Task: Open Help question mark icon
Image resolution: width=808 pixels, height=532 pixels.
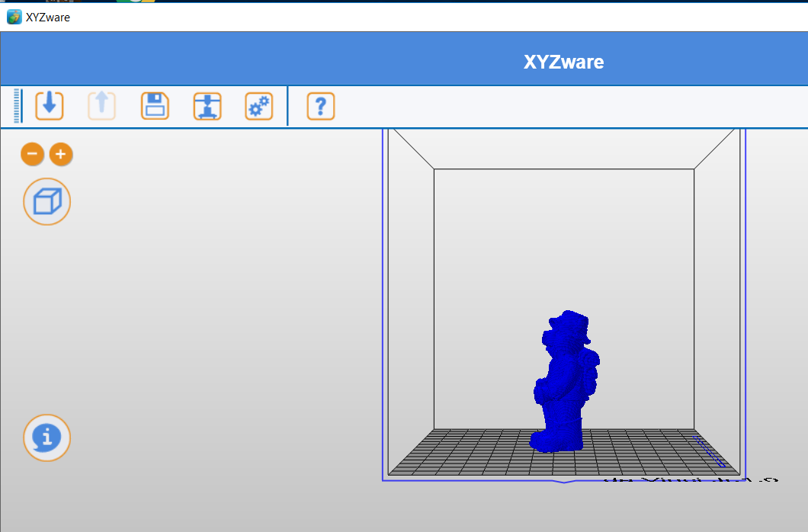Action: coord(320,106)
